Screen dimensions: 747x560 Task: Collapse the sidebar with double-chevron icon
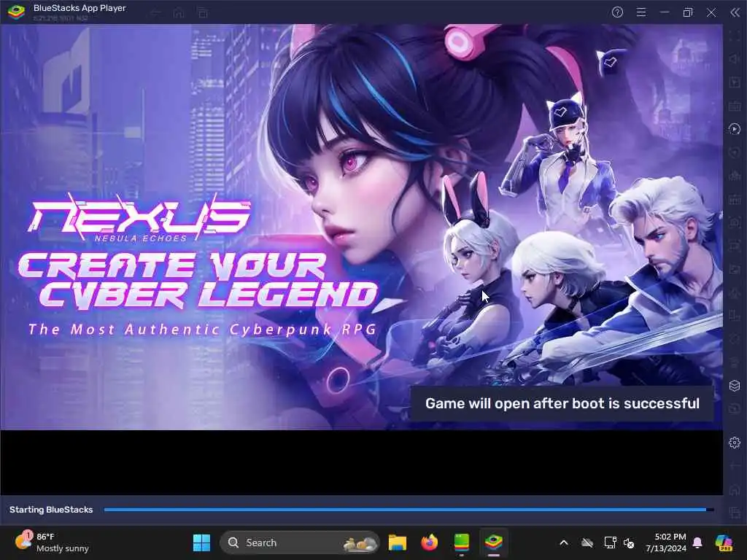click(735, 12)
